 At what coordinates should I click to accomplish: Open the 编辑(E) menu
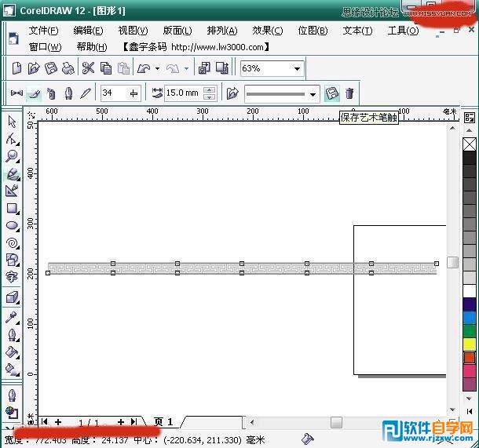(88, 31)
